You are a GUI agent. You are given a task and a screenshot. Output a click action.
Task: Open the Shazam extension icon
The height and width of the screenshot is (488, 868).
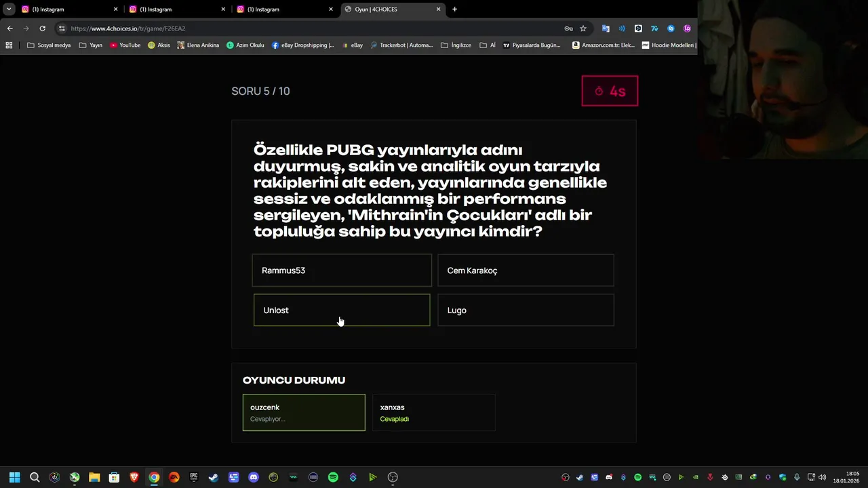pos(671,28)
